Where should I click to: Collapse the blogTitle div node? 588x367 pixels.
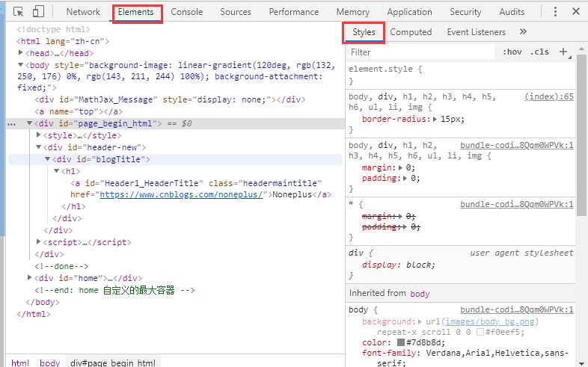click(48, 159)
